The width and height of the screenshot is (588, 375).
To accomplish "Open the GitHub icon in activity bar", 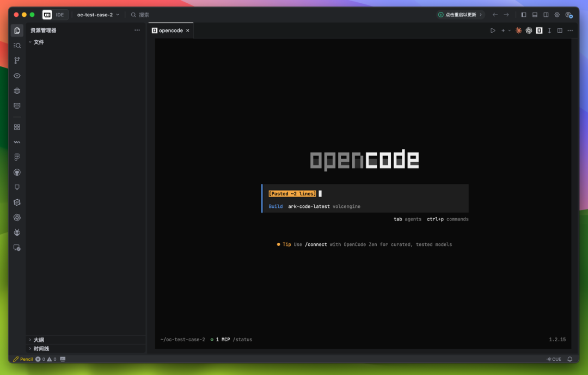I will click(x=17, y=173).
